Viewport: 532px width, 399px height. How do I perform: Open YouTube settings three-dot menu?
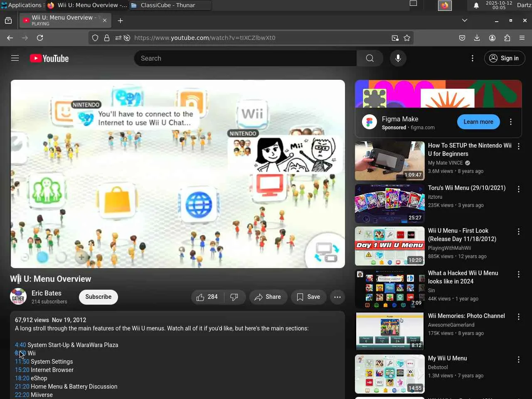(472, 58)
